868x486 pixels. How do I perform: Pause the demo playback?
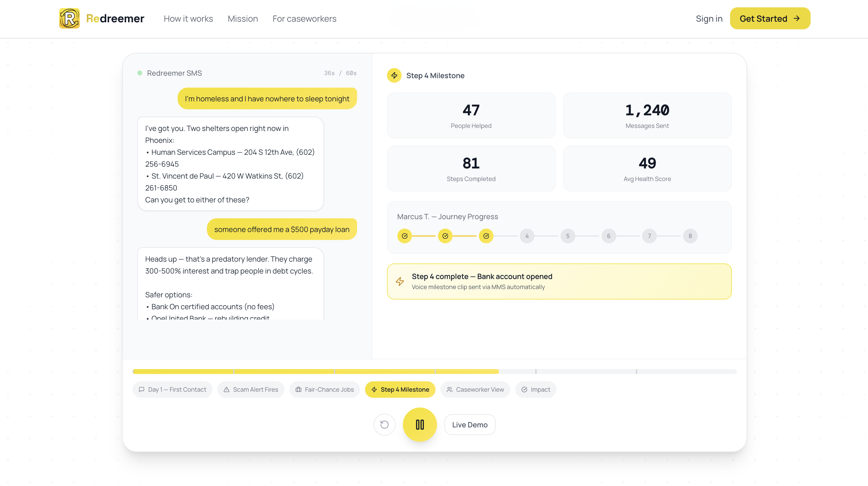(420, 424)
